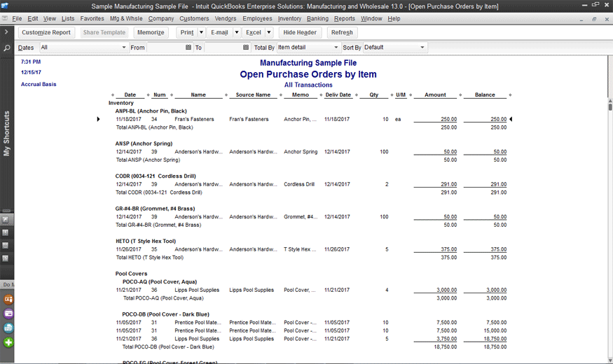Screen dimensions: 613x364
Task: Click the To date input field
Action: pos(223,48)
